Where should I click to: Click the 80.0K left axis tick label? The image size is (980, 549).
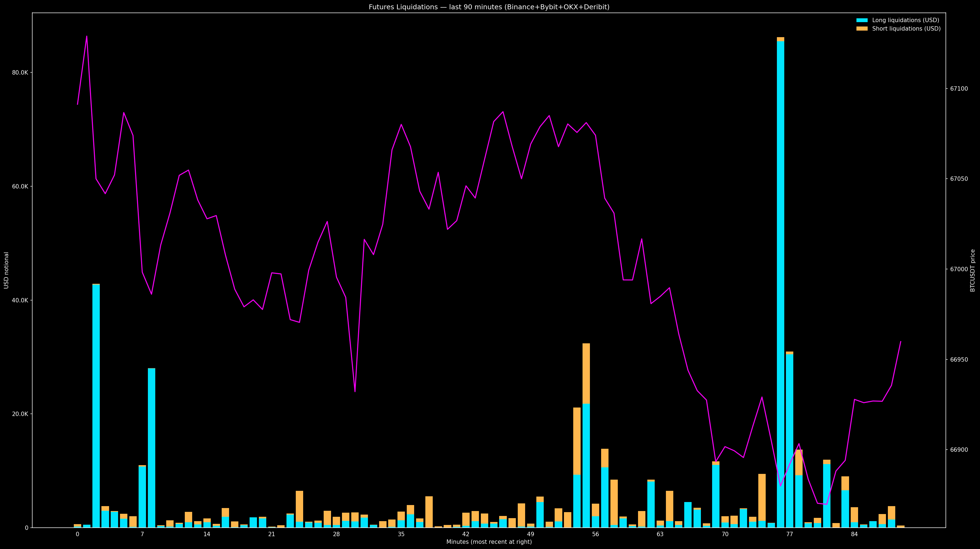(20, 73)
